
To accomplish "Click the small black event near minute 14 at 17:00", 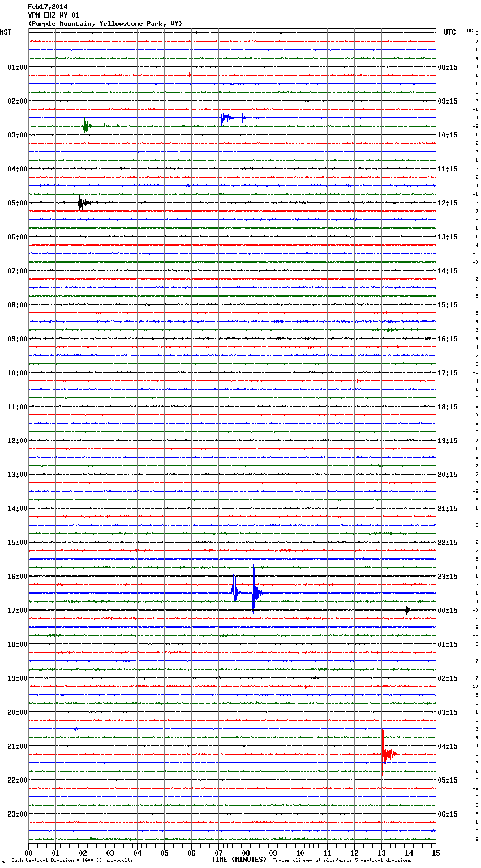I will click(407, 610).
